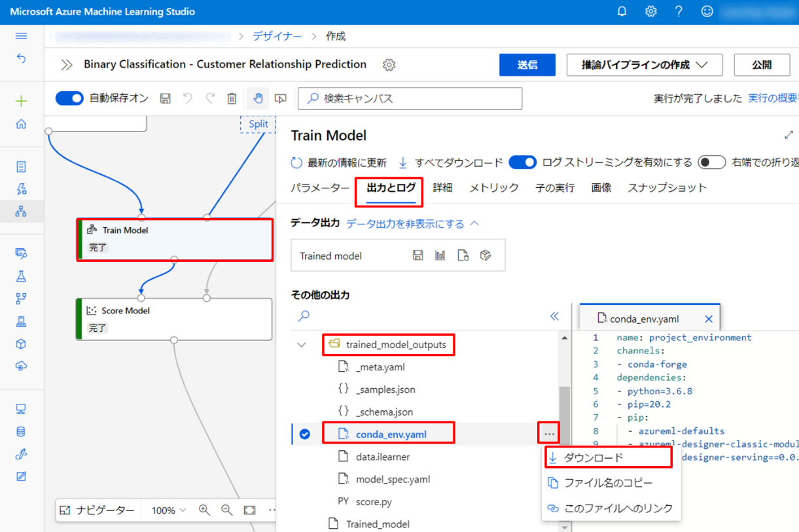This screenshot has width=799, height=532.
Task: Click 最新の情報に更新 to refresh
Action: point(338,162)
